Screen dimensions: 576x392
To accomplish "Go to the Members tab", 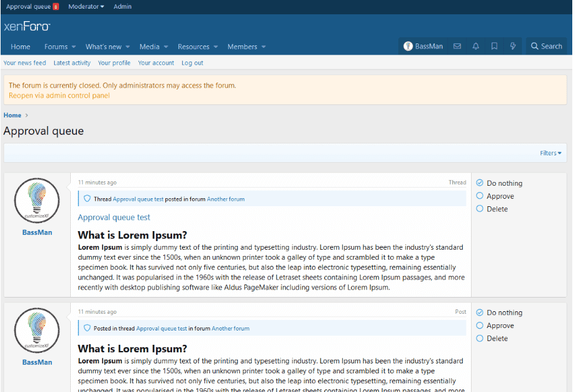I will 242,47.
